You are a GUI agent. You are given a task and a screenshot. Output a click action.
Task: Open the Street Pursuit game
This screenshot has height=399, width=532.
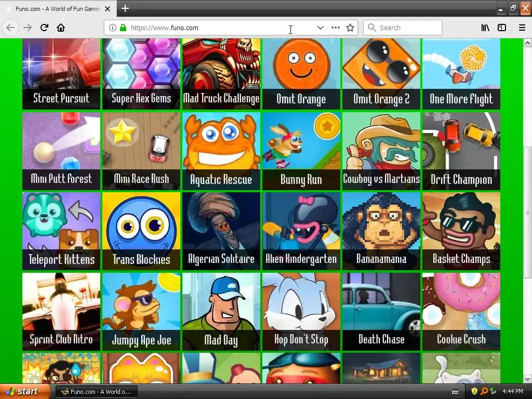[61, 74]
